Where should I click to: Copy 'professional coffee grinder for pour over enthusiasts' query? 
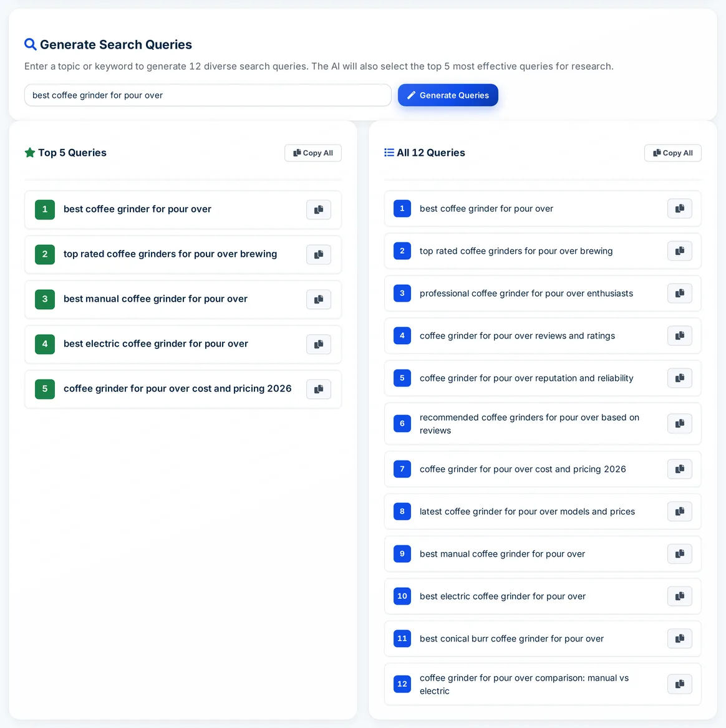680,294
